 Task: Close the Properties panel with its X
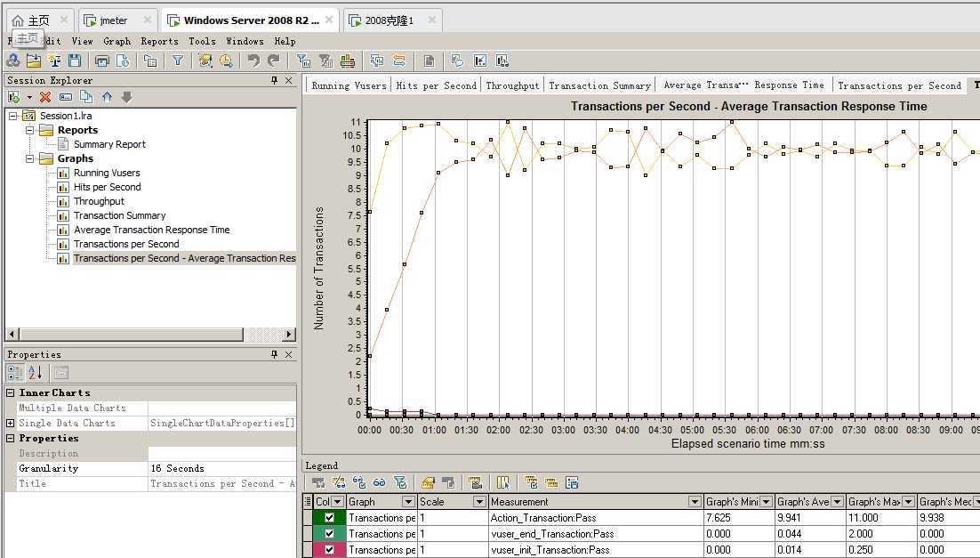289,355
